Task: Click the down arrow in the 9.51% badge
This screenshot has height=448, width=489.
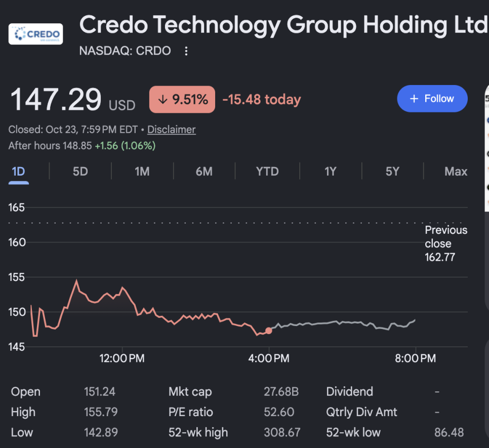Action: [162, 99]
